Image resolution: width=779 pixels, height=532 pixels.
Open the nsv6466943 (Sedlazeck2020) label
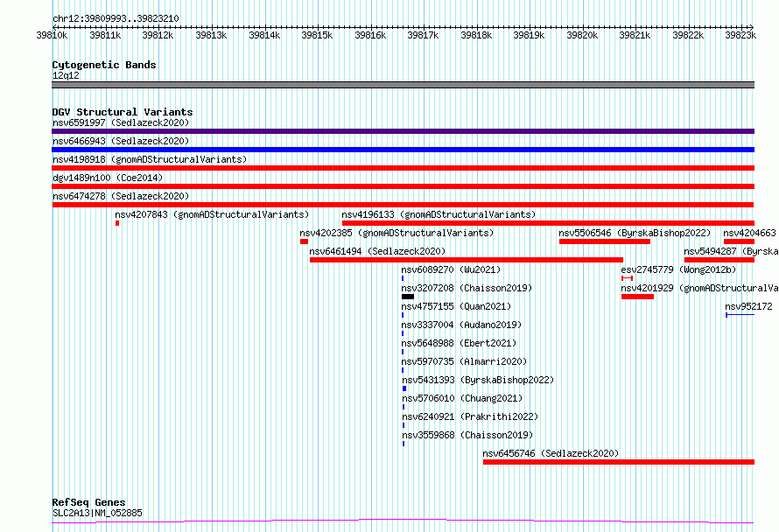pos(121,141)
